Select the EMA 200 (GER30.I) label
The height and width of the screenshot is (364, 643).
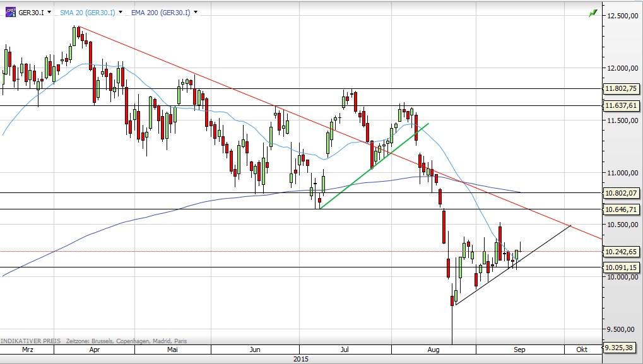[161, 13]
